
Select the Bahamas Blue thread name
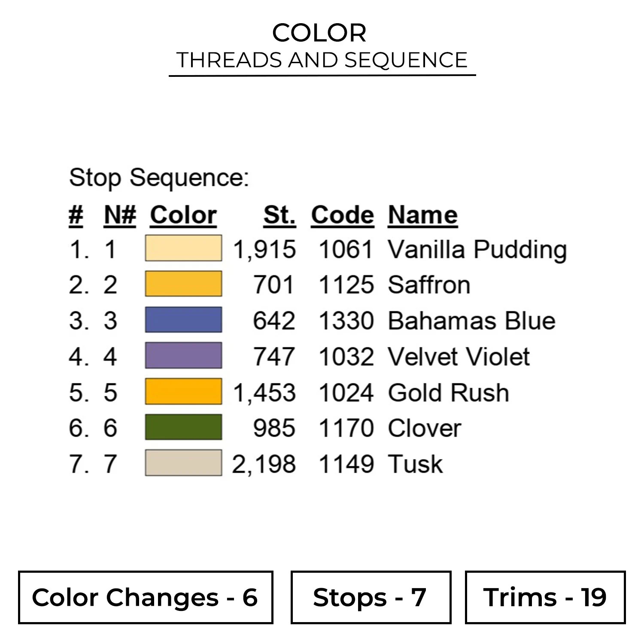tap(471, 321)
